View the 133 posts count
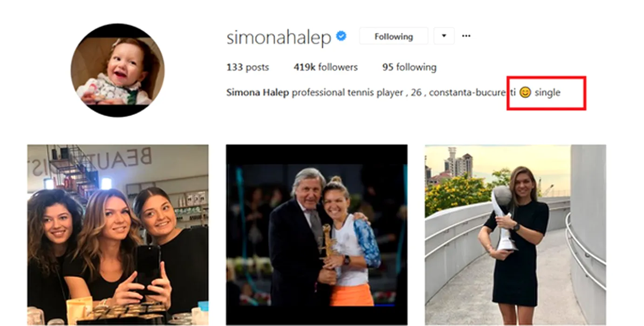This screenshot has width=644, height=326. point(247,67)
